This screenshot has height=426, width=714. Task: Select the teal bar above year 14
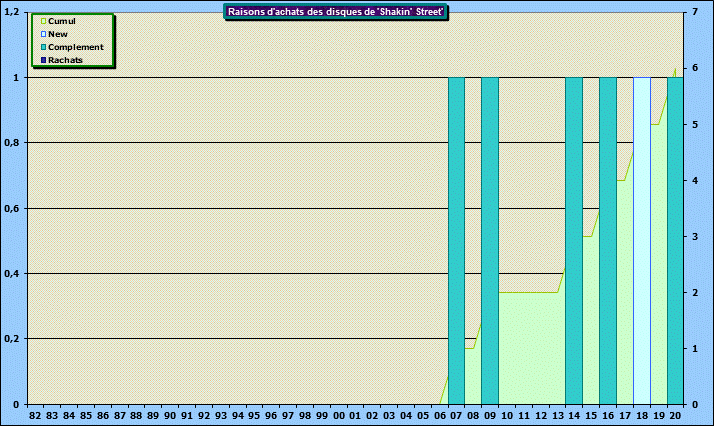(574, 240)
